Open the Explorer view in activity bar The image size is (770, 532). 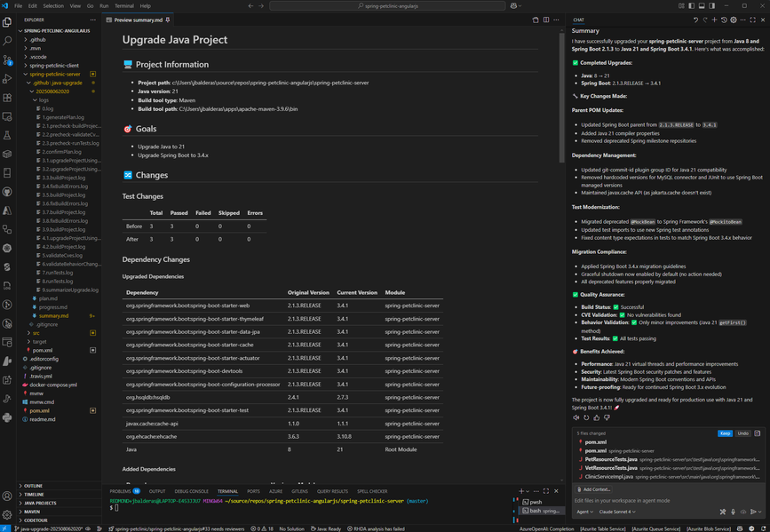tap(7, 22)
